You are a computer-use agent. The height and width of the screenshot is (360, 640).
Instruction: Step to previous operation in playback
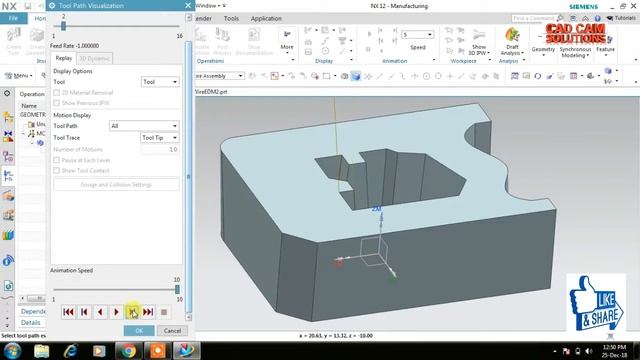pos(84,312)
